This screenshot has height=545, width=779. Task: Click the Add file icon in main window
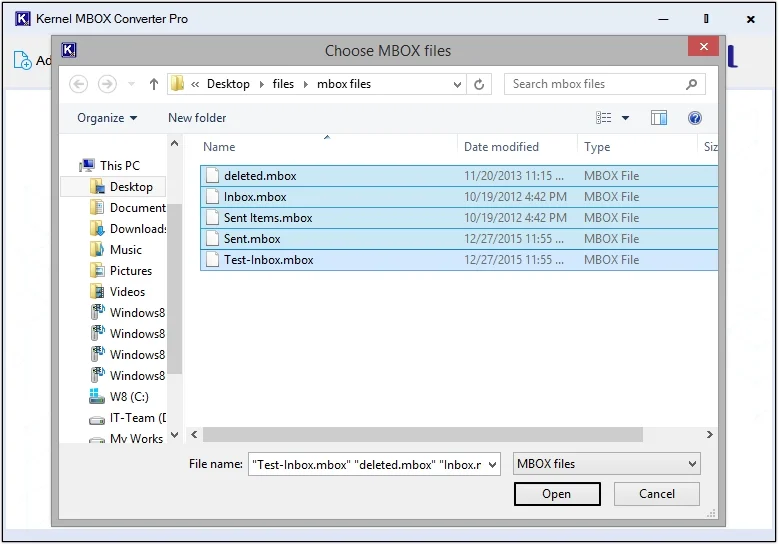click(x=22, y=60)
